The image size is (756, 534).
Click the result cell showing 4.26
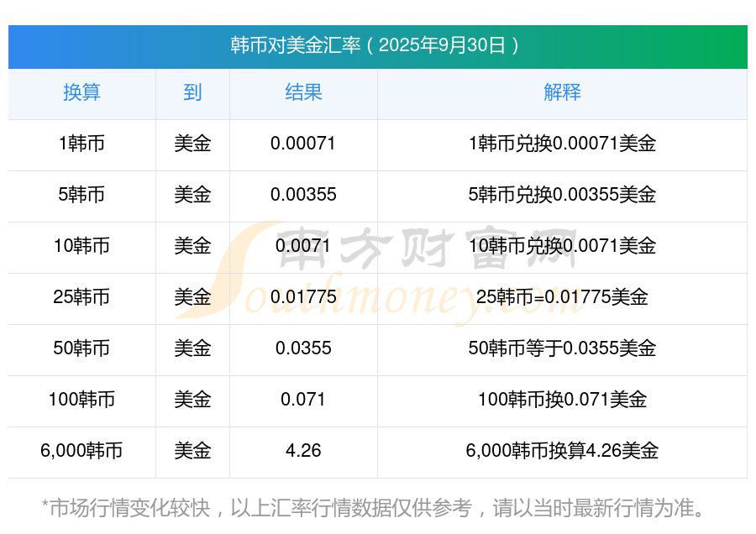click(x=303, y=451)
